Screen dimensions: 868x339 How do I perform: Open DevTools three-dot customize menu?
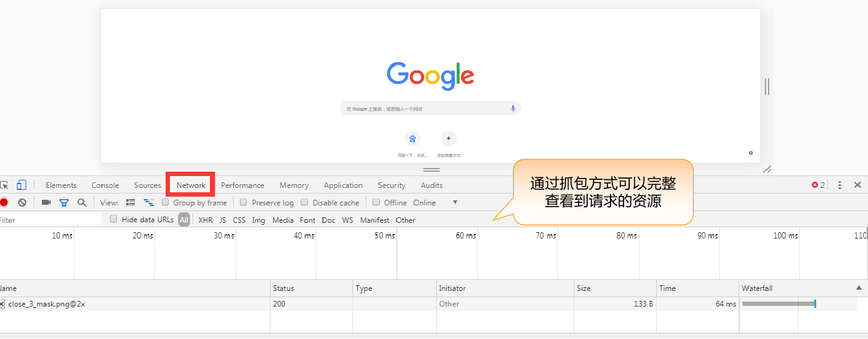(840, 185)
